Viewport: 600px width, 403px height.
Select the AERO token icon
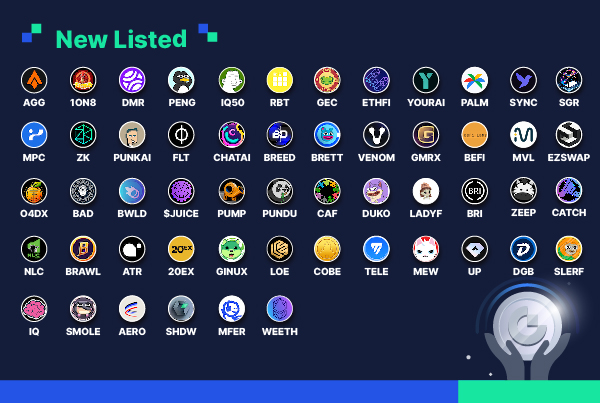click(132, 308)
